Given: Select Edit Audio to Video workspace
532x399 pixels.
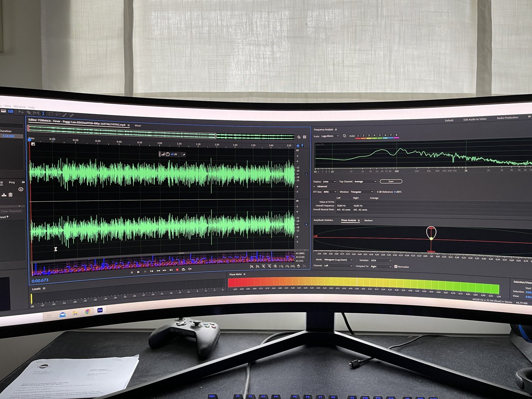Looking at the screenshot, I should pyautogui.click(x=475, y=119).
